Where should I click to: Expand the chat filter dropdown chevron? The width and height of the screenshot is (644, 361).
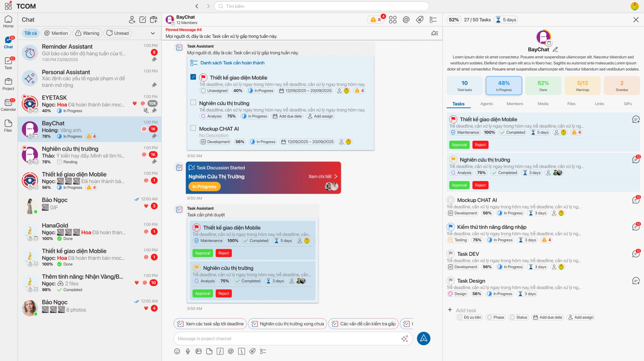[153, 33]
